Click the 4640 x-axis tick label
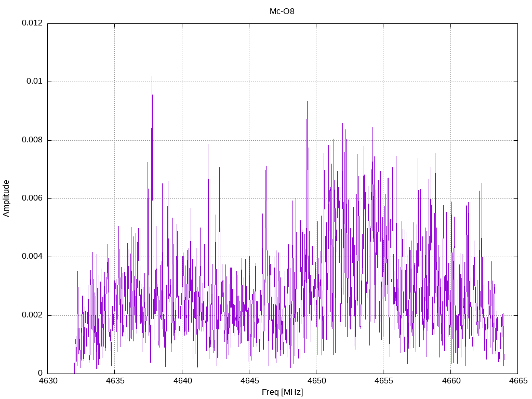Viewport: 532px width, 399px height. (x=182, y=381)
